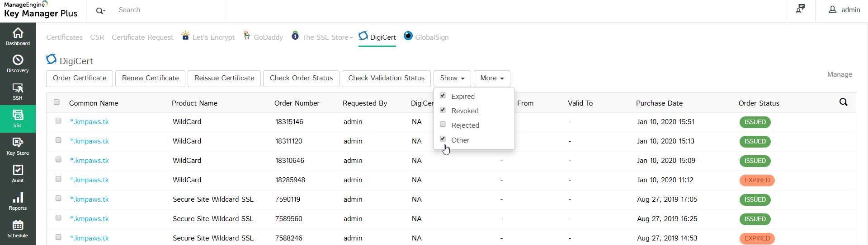Collapse the Show dropdown button
The width and height of the screenshot is (868, 245).
(452, 78)
